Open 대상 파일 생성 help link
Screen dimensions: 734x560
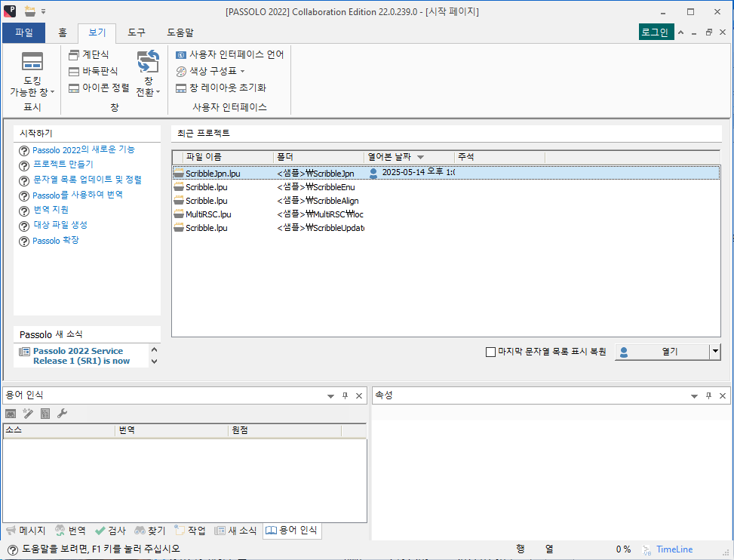click(x=60, y=225)
